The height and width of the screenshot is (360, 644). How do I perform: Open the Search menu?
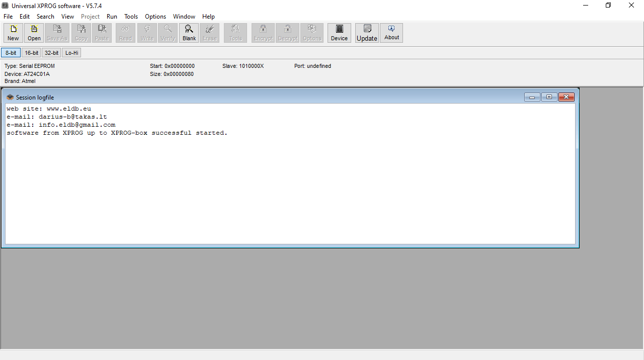pyautogui.click(x=45, y=17)
